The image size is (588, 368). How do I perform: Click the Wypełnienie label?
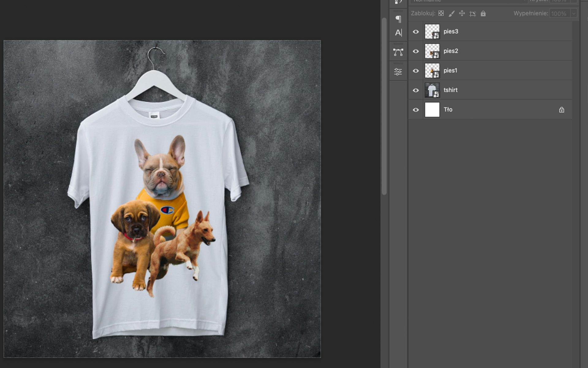pos(530,13)
